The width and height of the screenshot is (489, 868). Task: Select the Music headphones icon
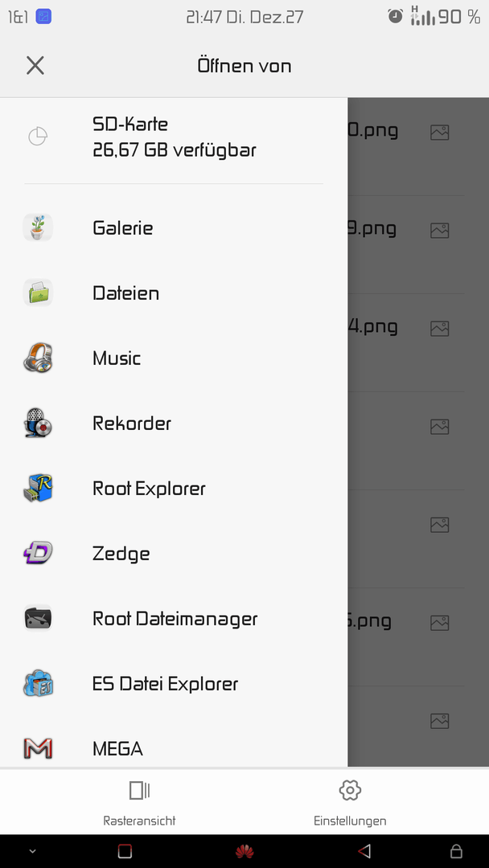tap(38, 358)
